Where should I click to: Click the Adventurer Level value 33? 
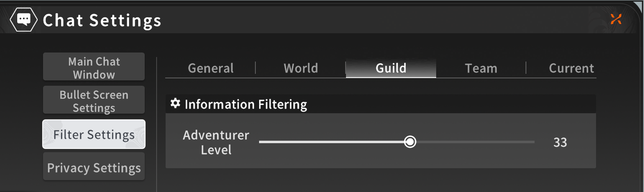tap(560, 142)
